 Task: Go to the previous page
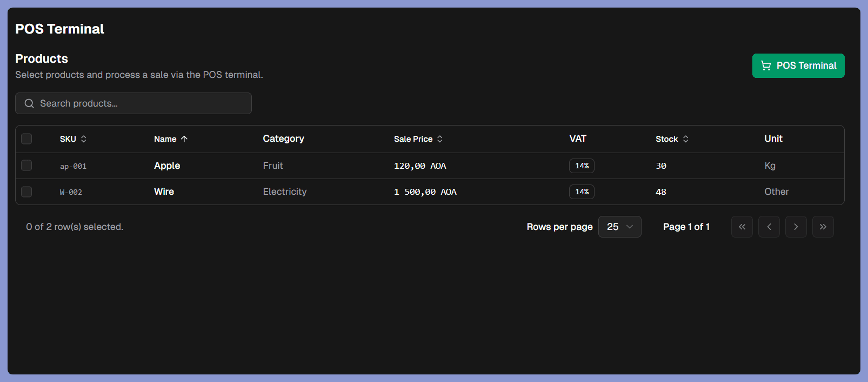(x=769, y=227)
